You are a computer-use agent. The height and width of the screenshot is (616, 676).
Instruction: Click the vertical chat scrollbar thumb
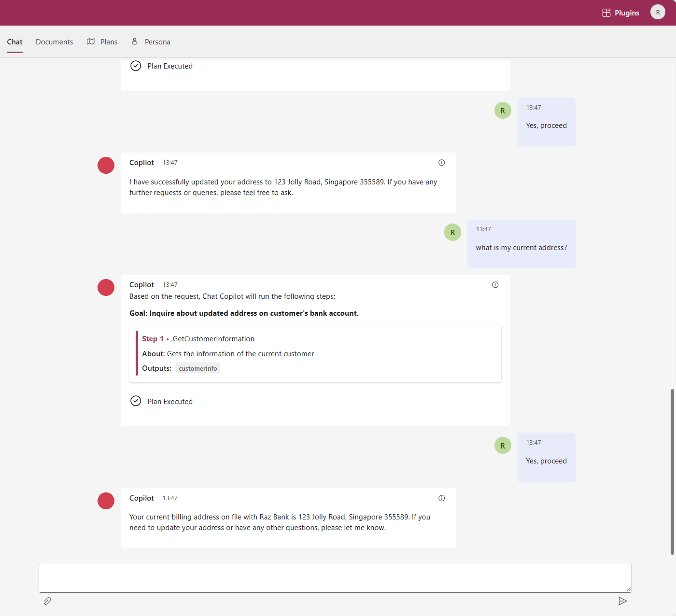(672, 471)
